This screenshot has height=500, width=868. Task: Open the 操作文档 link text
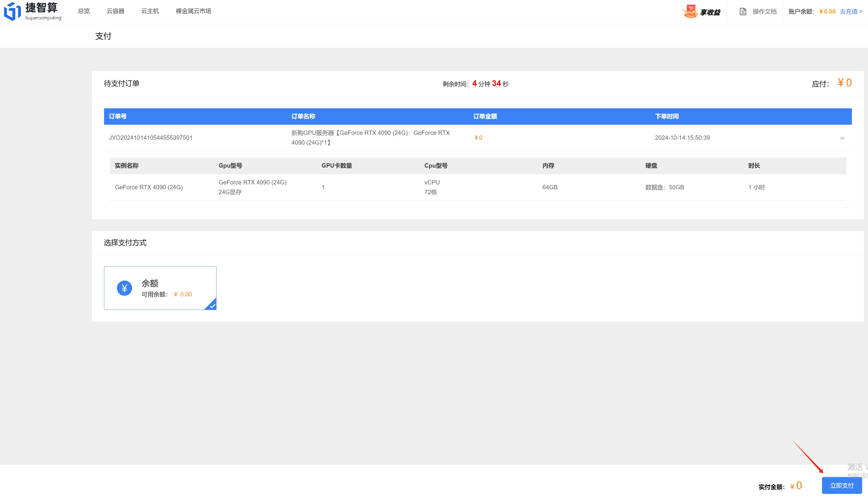(764, 12)
